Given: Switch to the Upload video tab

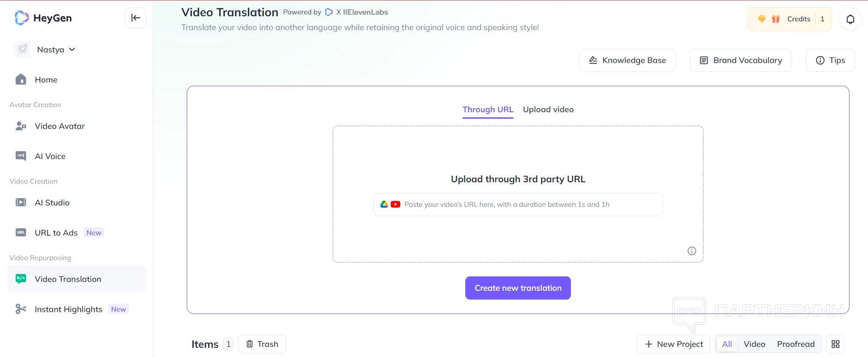Looking at the screenshot, I should click(x=548, y=109).
